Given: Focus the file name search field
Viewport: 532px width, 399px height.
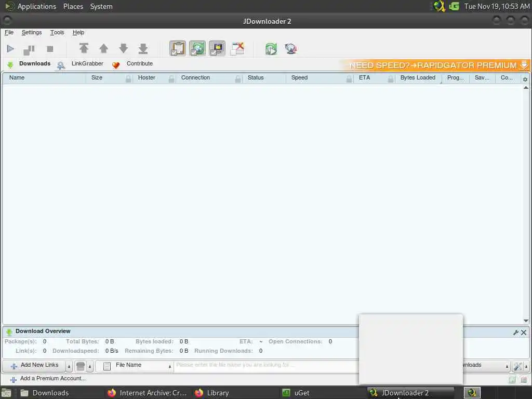Looking at the screenshot, I should pyautogui.click(x=266, y=365).
